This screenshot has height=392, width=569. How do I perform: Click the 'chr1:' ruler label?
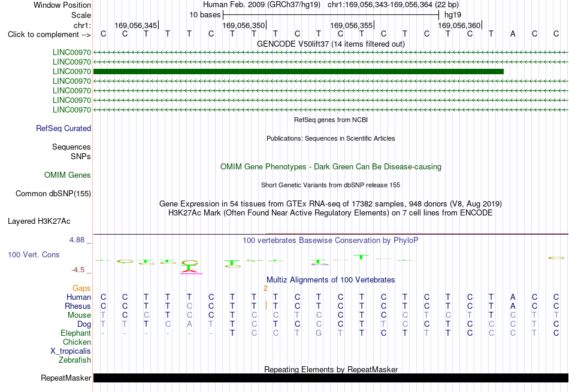(x=82, y=25)
